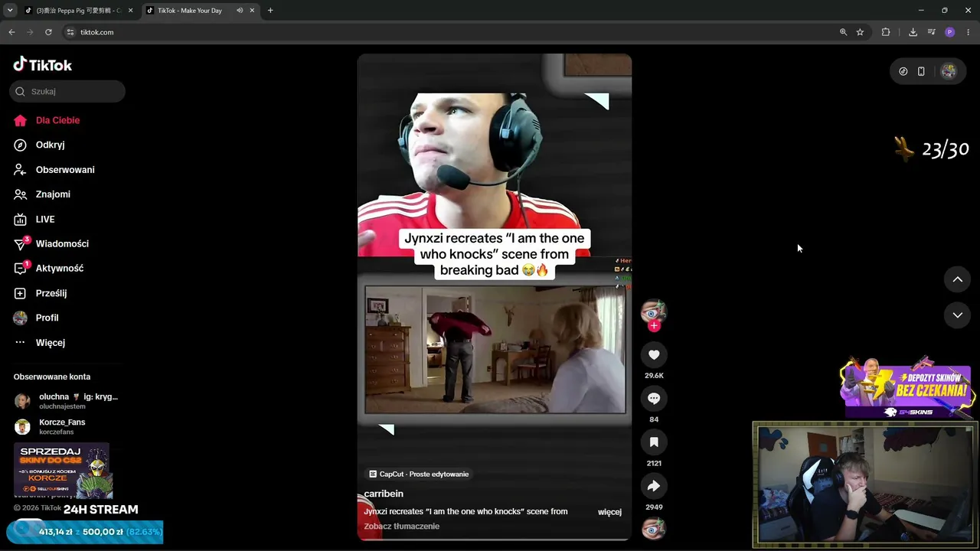This screenshot has height=551, width=980.
Task: Open the browser extensions menu
Action: point(886,32)
